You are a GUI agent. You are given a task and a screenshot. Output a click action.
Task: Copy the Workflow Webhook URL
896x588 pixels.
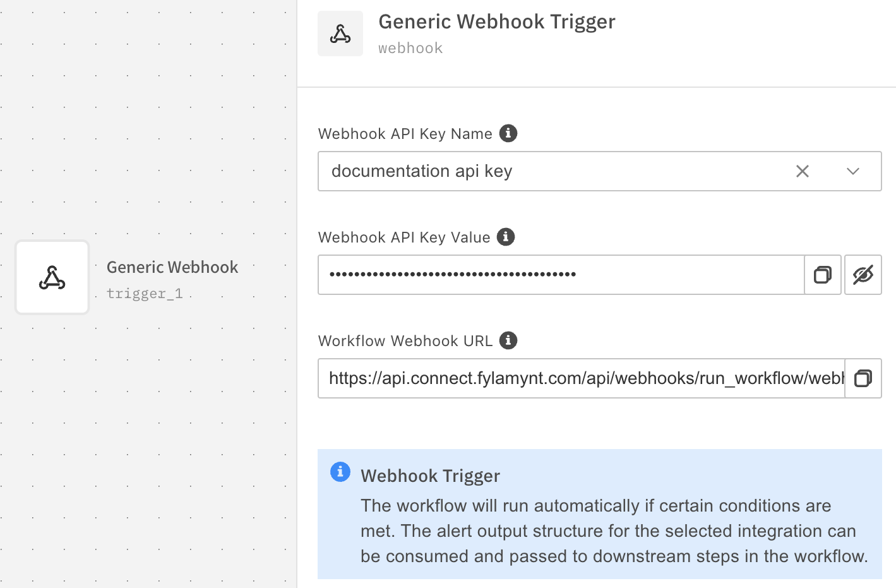click(x=863, y=378)
